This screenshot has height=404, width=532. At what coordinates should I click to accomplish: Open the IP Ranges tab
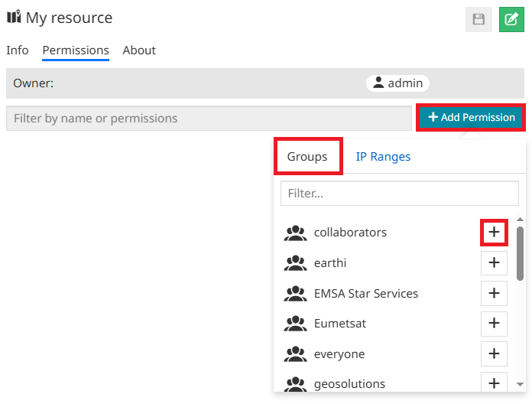[x=383, y=157]
